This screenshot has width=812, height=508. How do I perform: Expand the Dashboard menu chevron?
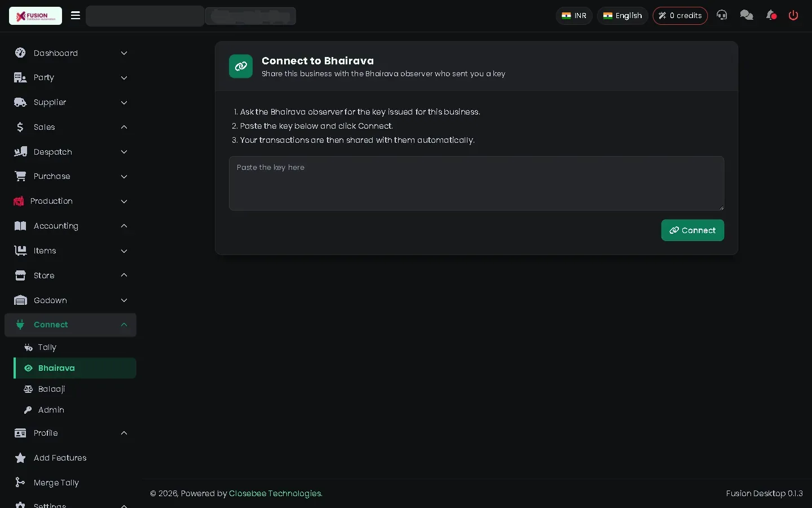(124, 53)
